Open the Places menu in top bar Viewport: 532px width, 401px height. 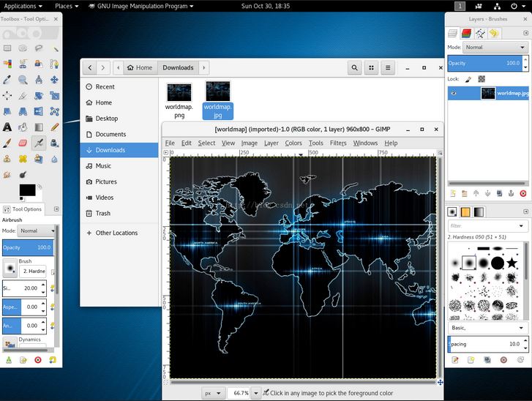67,6
